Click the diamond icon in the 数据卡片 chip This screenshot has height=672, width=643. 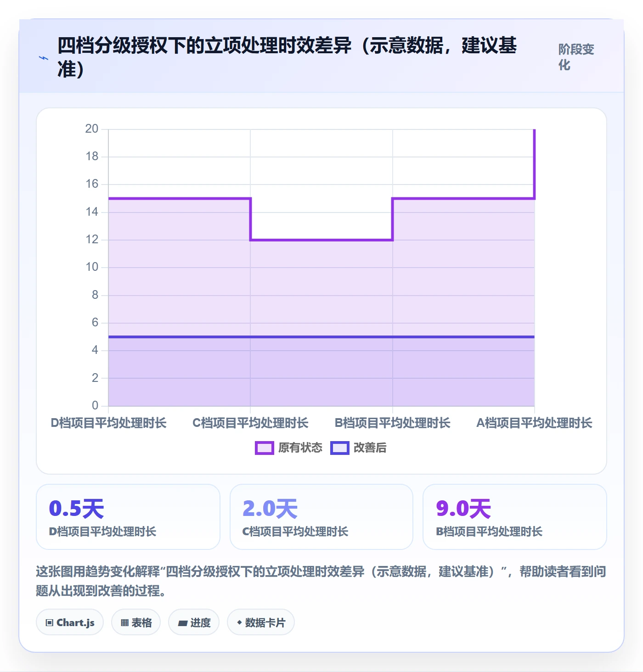click(x=239, y=622)
